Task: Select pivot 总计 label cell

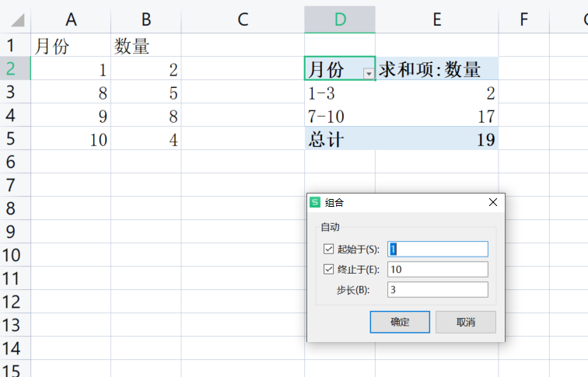Action: tap(340, 138)
